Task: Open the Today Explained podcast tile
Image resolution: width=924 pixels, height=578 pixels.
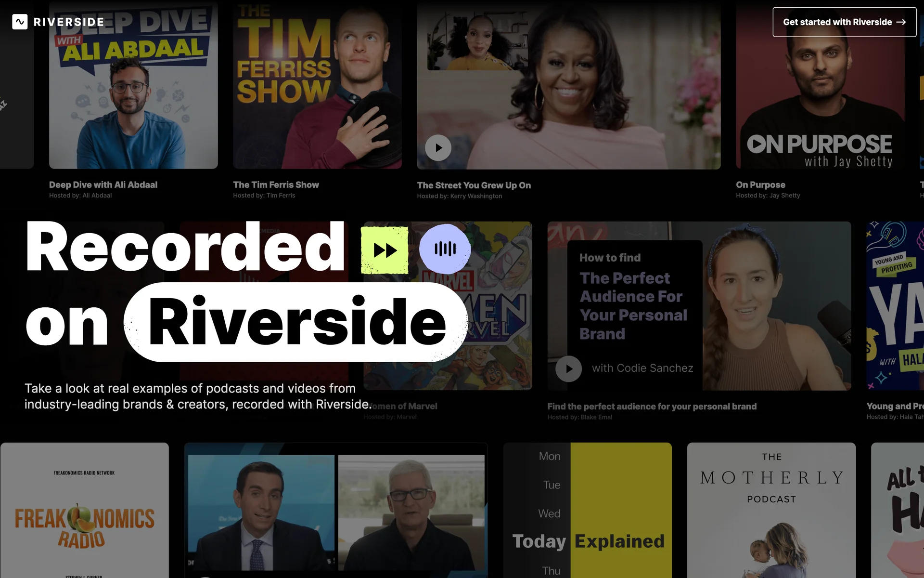Action: pyautogui.click(x=587, y=511)
